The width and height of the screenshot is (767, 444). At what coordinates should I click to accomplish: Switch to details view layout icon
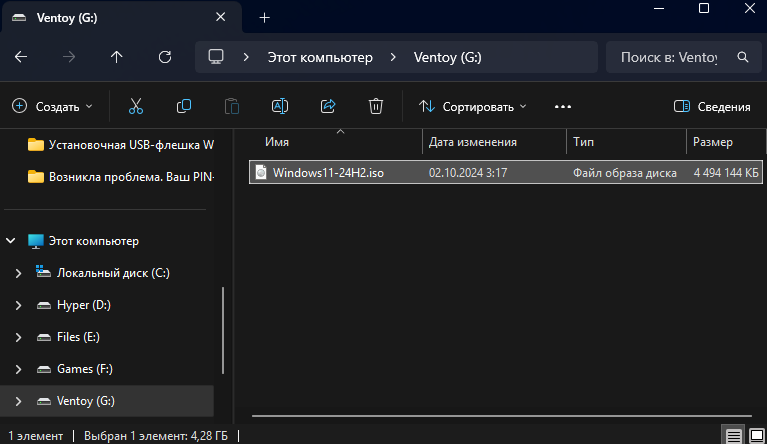(734, 435)
